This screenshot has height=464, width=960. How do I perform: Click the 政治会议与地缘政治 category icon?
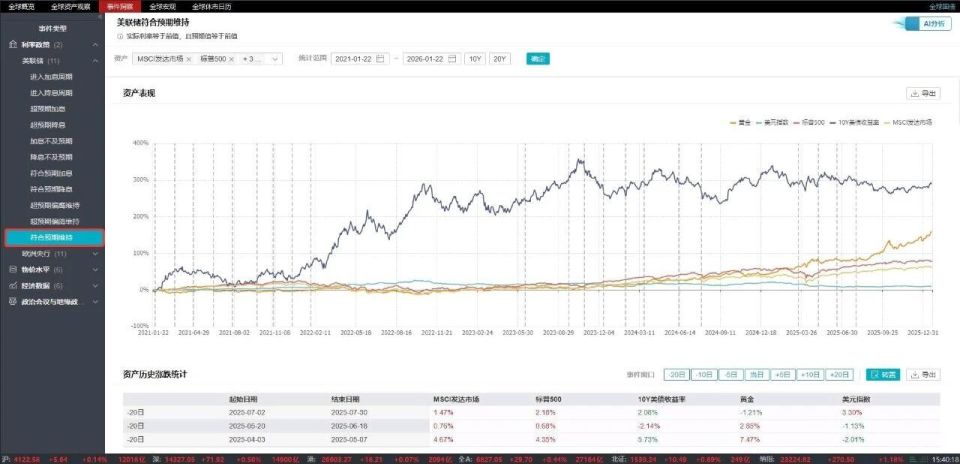13,302
